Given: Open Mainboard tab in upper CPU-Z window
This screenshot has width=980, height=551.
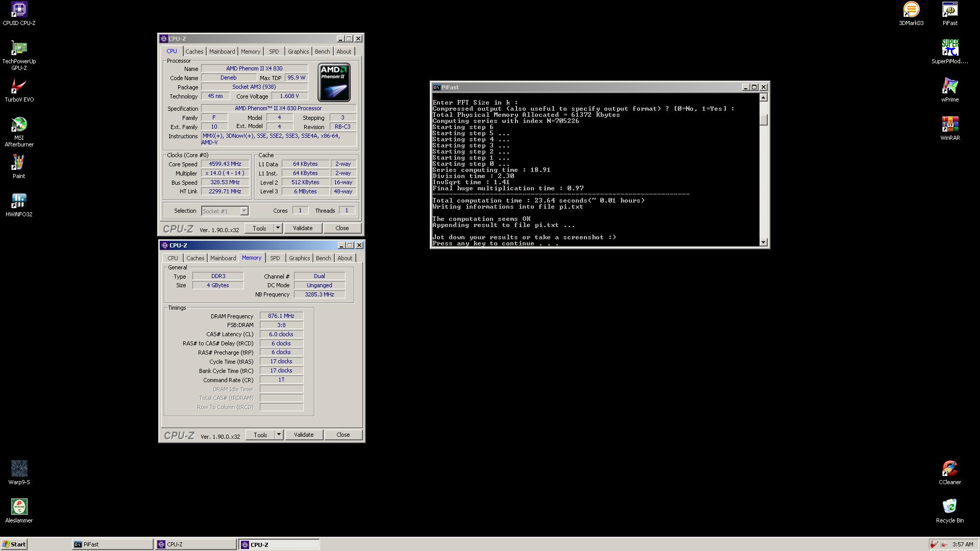Looking at the screenshot, I should 222,52.
